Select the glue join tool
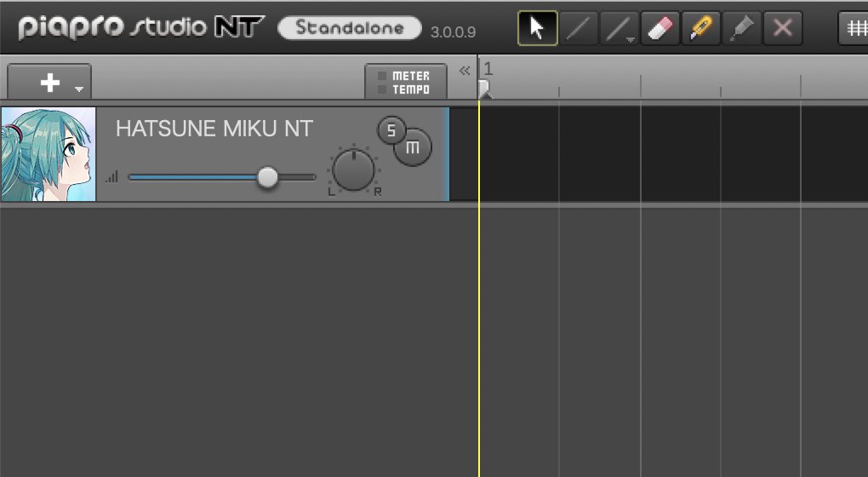This screenshot has height=477, width=868. (x=742, y=28)
